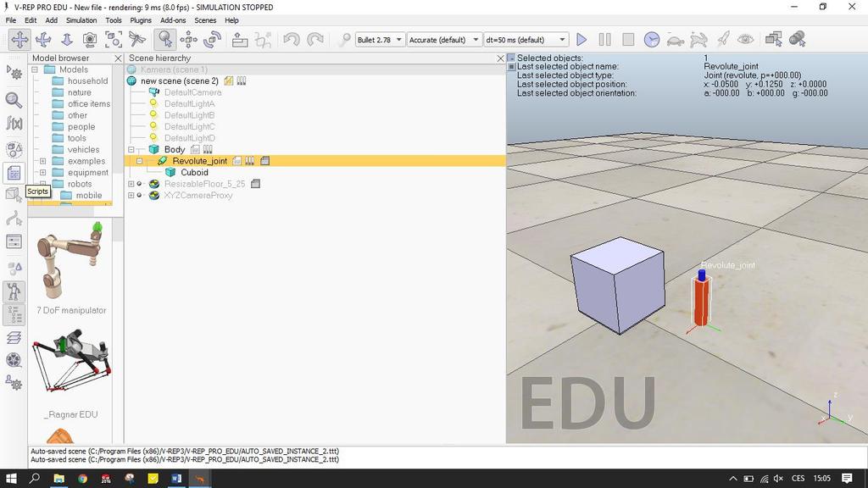The image size is (868, 488).
Task: Select the camera rotate tool
Action: coord(43,39)
